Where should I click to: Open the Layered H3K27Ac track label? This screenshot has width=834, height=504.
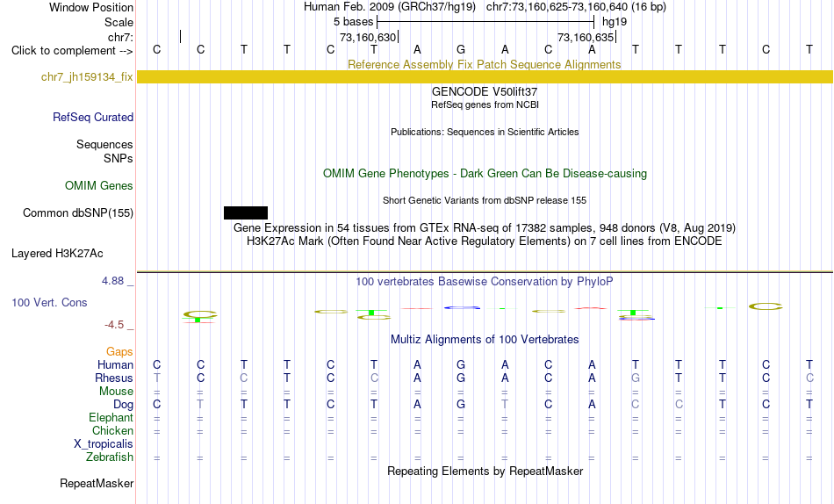coord(57,254)
